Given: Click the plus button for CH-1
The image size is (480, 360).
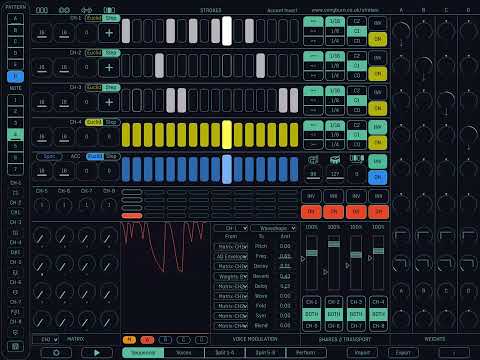Looking at the screenshot, I should coord(109,33).
